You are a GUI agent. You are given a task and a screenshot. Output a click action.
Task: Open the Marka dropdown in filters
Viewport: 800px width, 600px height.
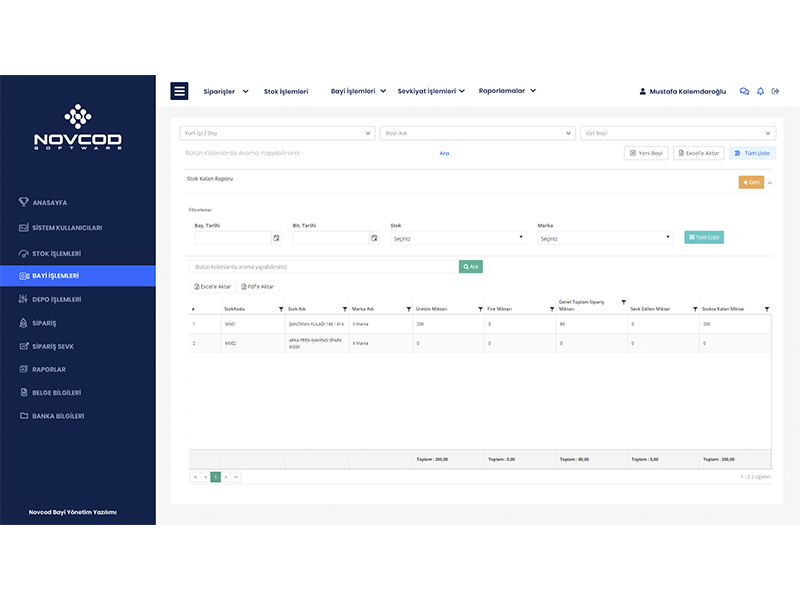(605, 238)
